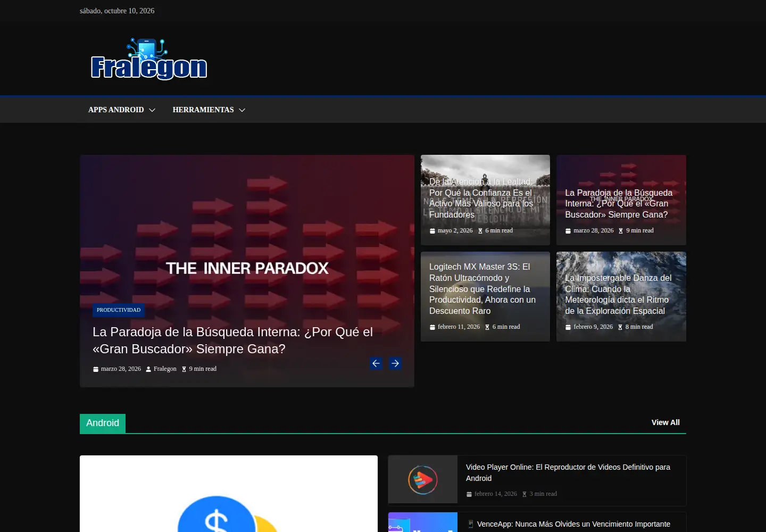766x532 pixels.
Task: Click the PRODUCTIVIDAD category badge
Action: (x=119, y=310)
